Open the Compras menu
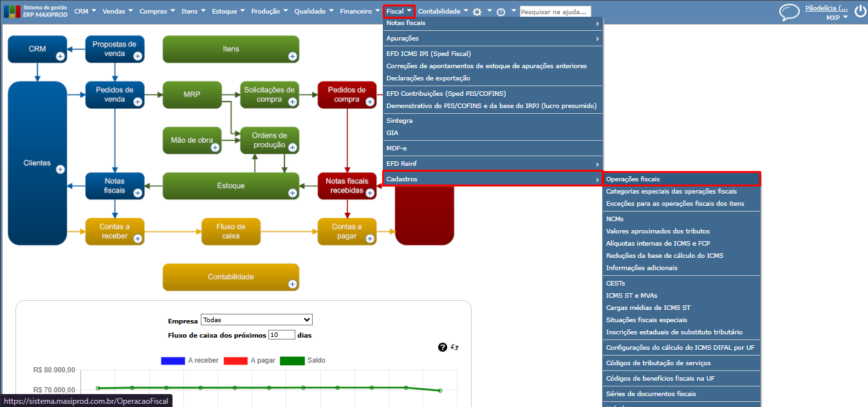 [158, 12]
